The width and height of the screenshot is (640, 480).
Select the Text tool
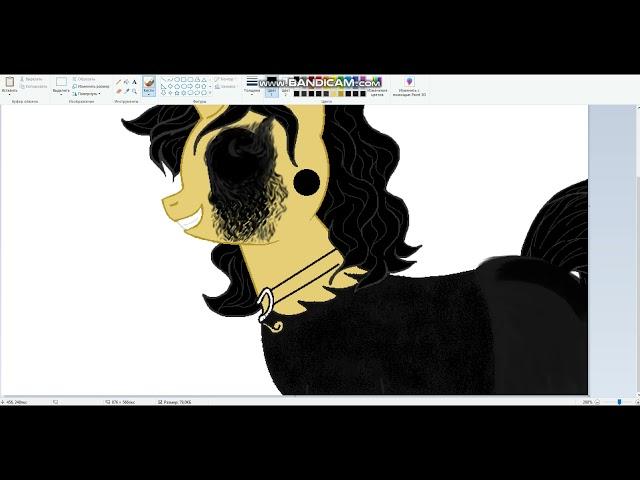[134, 82]
